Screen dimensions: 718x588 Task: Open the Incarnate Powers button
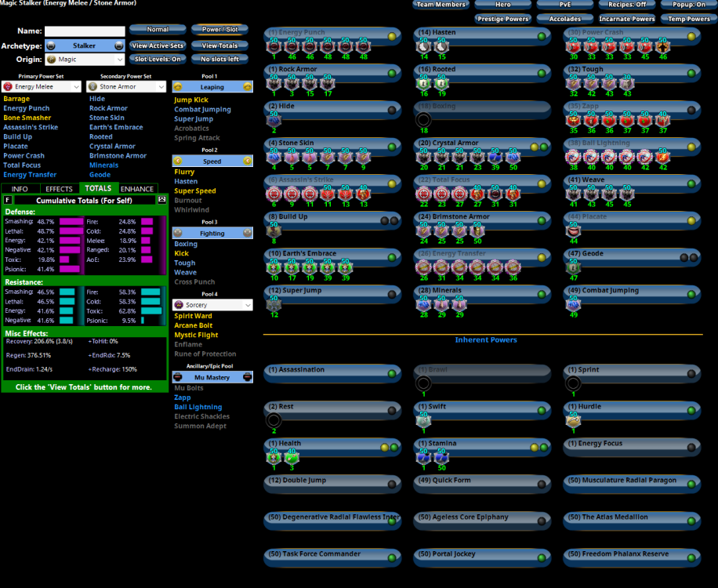pos(626,19)
